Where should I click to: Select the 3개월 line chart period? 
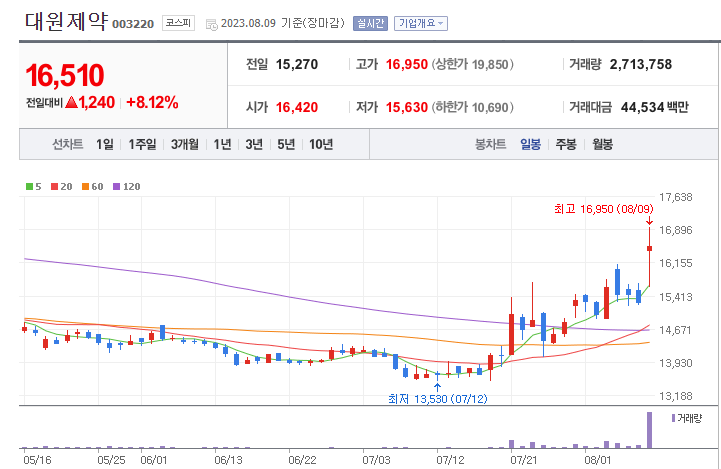tap(185, 144)
